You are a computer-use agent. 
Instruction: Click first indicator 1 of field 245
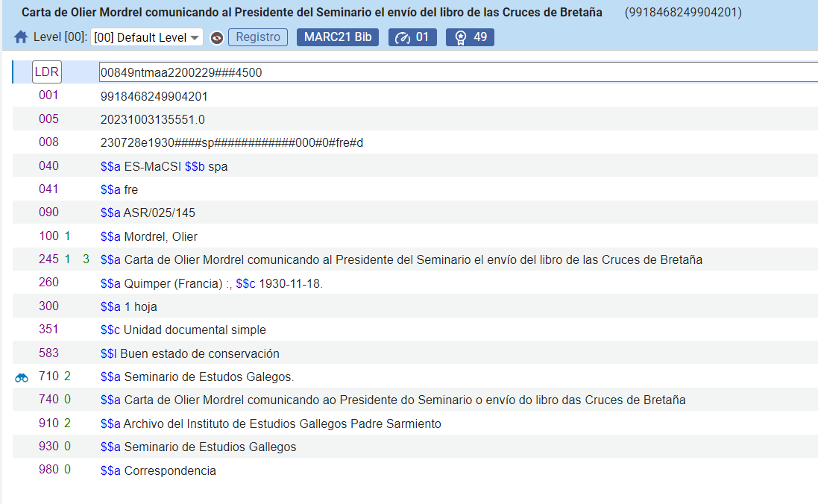[x=67, y=259]
